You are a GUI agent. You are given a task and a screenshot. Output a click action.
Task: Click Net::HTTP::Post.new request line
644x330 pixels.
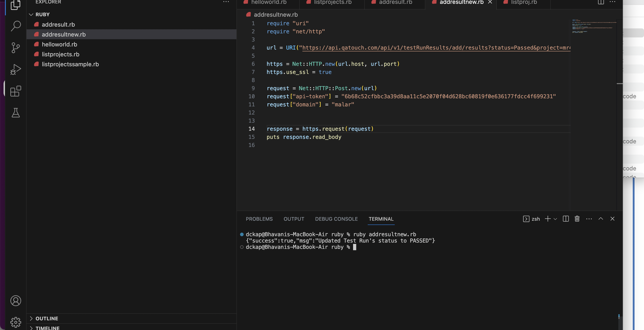coord(322,88)
